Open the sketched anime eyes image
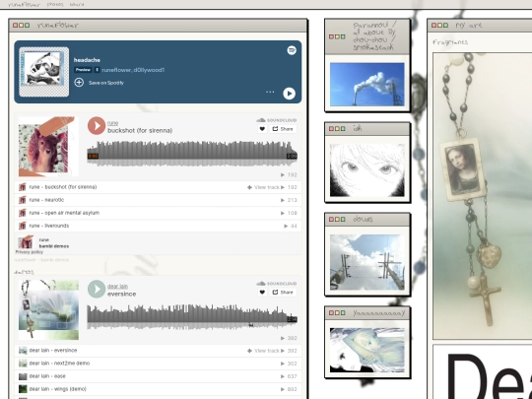 click(x=367, y=170)
